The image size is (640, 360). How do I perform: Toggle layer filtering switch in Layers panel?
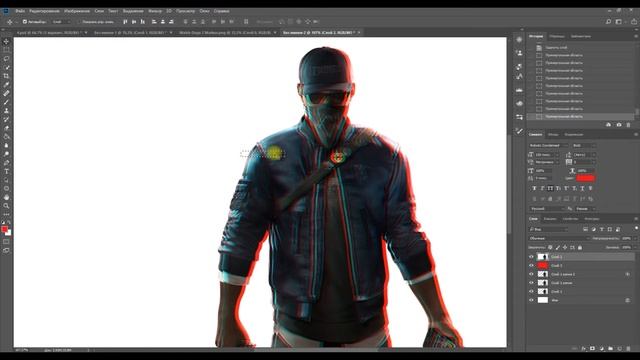click(x=636, y=228)
